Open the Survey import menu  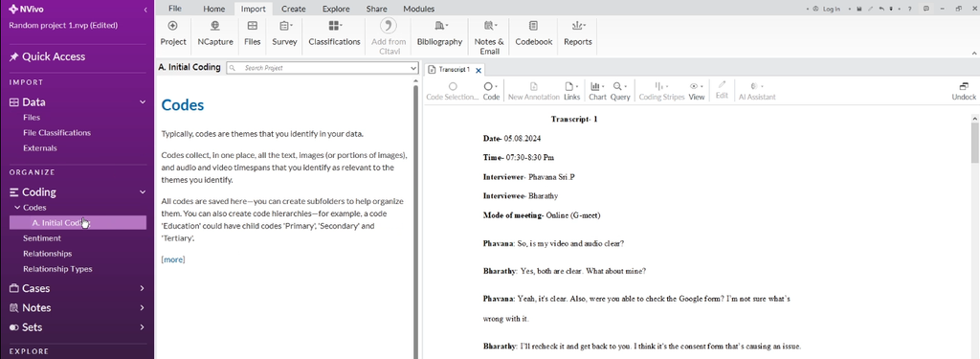coord(284,34)
